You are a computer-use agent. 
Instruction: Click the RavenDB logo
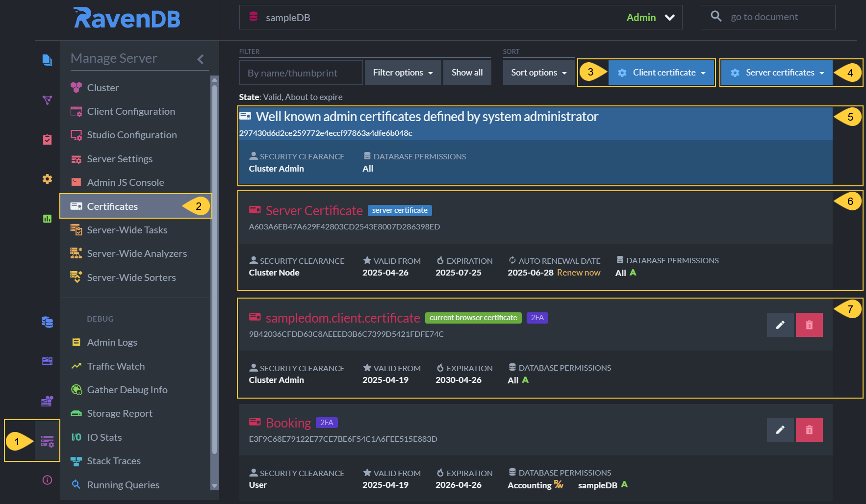point(127,18)
